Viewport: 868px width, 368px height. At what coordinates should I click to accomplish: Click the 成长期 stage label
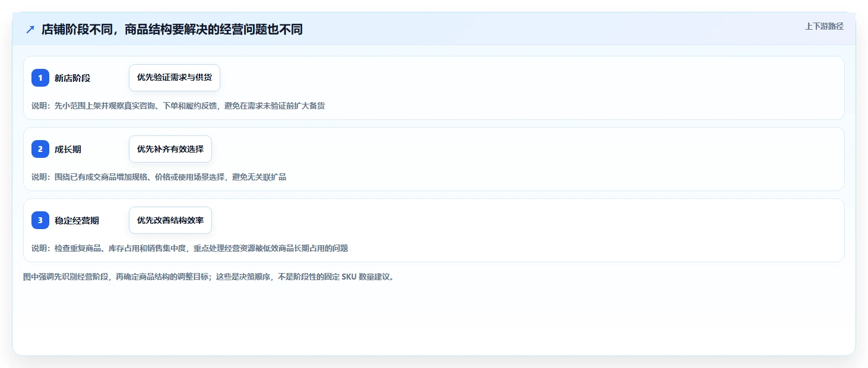point(68,149)
